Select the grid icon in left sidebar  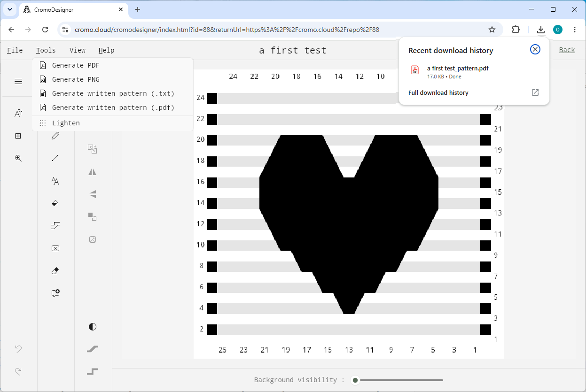pyautogui.click(x=18, y=136)
